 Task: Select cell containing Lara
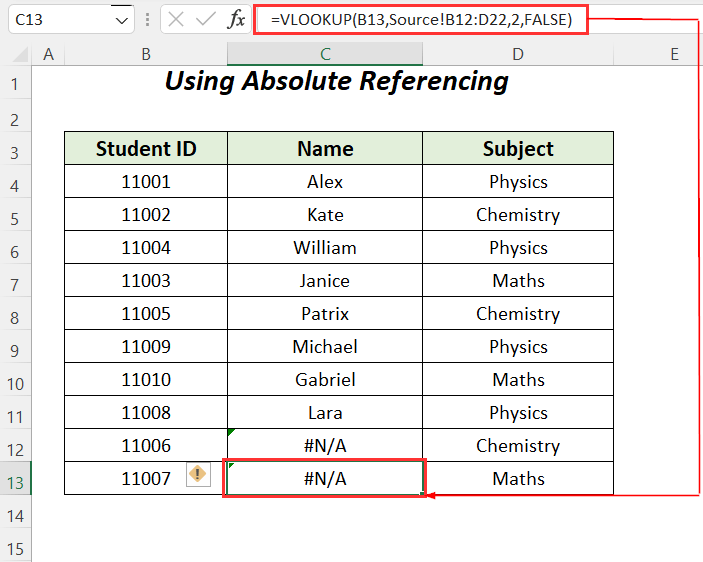point(325,412)
